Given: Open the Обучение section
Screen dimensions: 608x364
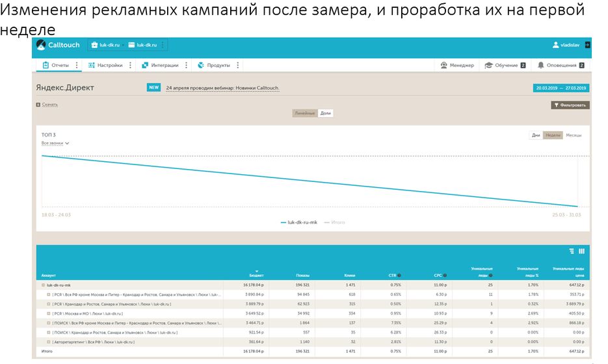Looking at the screenshot, I should point(505,65).
